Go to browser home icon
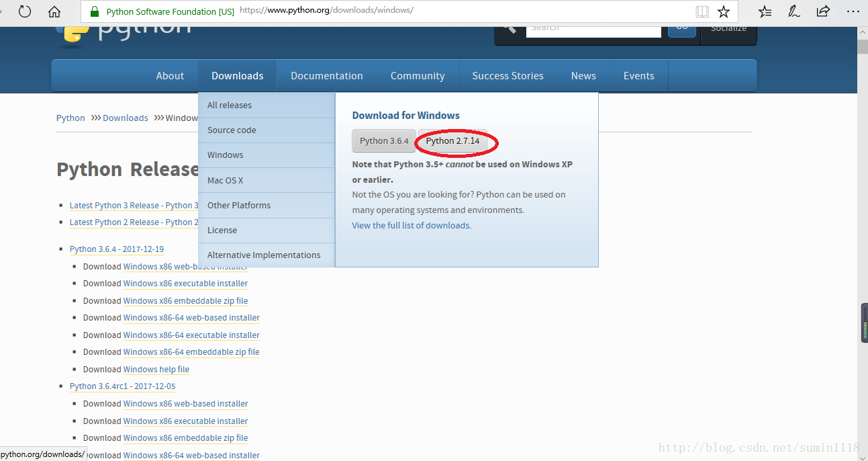Viewport: 868px width, 461px height. 54,11
